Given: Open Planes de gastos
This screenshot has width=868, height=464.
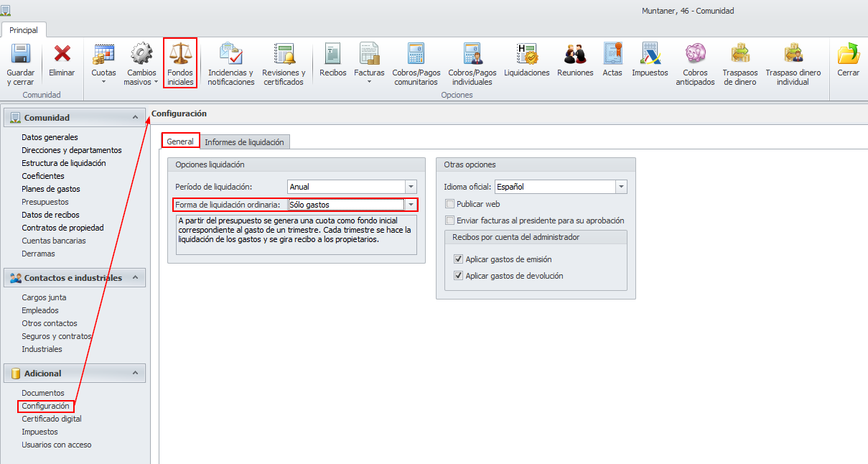Looking at the screenshot, I should 51,189.
